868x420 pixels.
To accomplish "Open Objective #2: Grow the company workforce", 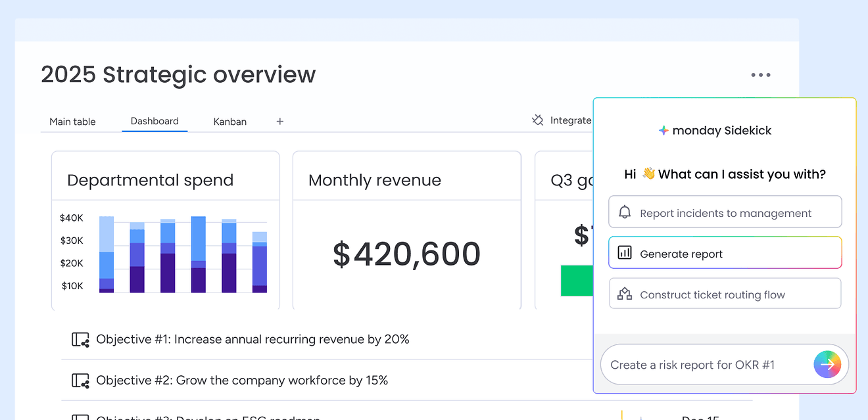I will pos(242,380).
